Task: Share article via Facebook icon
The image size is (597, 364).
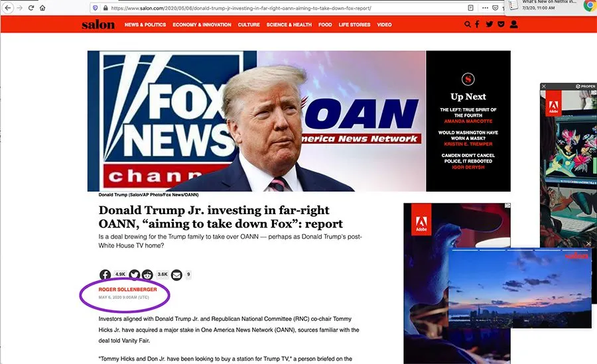Action: (105, 274)
